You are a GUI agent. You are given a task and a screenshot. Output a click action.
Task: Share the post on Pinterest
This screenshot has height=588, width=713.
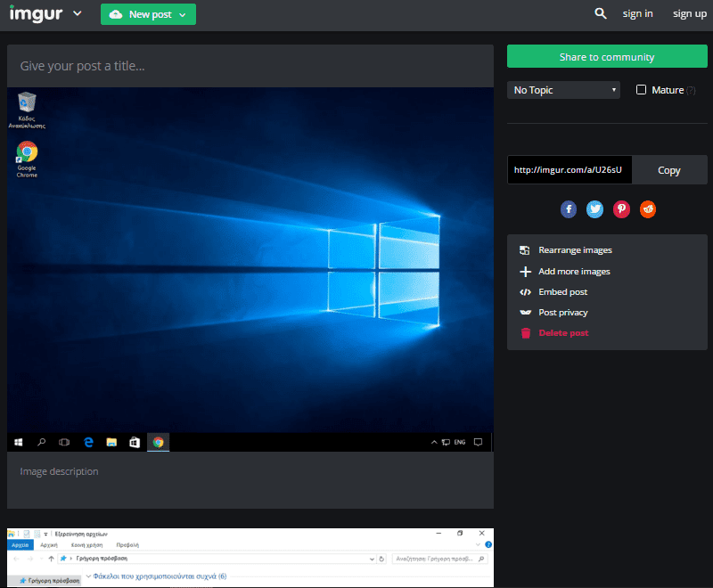(621, 209)
